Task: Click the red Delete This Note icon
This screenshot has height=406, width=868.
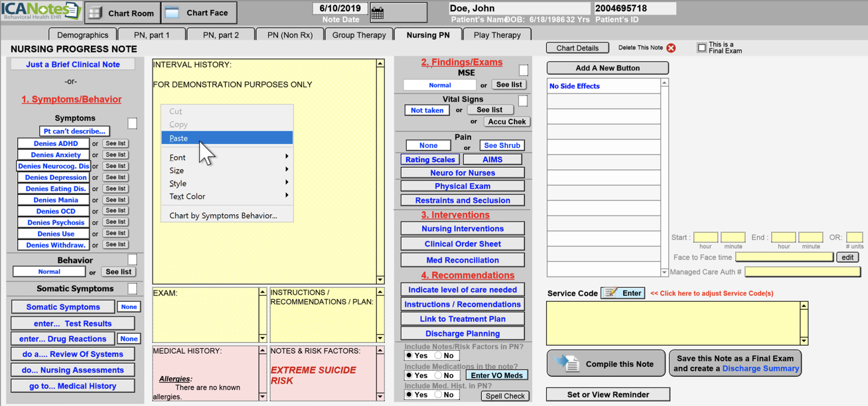Action: point(671,48)
